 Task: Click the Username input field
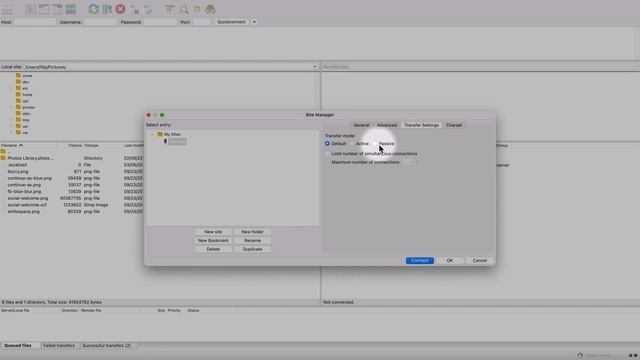(x=100, y=22)
